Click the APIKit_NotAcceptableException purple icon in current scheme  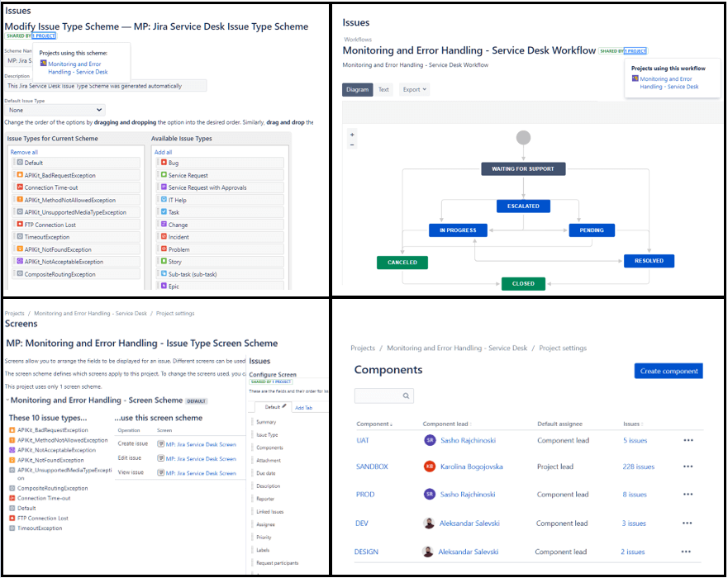pyautogui.click(x=20, y=261)
